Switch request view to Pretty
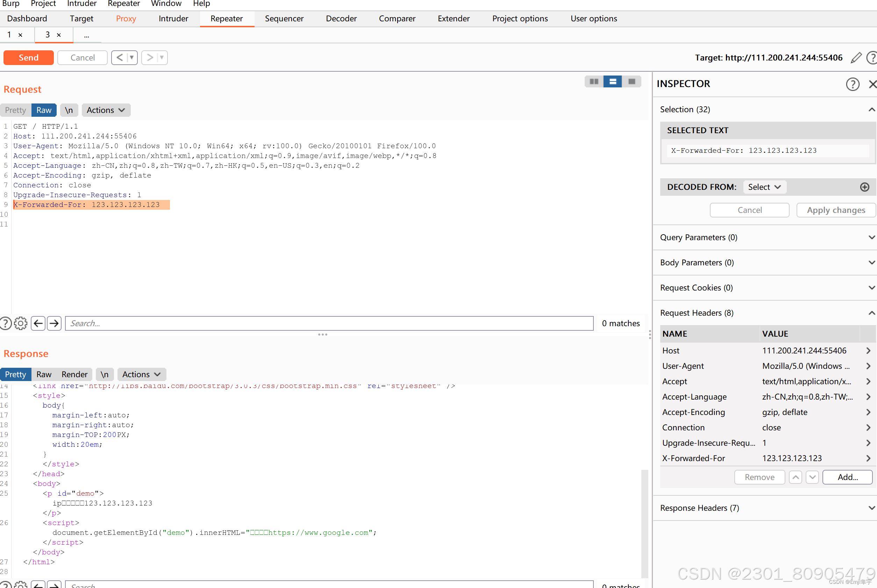 click(x=15, y=110)
